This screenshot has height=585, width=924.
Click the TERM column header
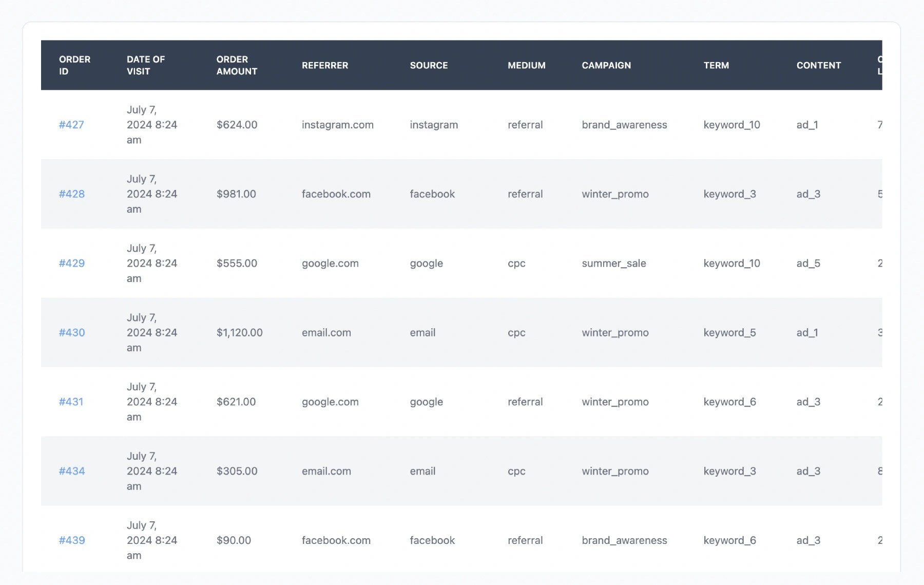[716, 65]
